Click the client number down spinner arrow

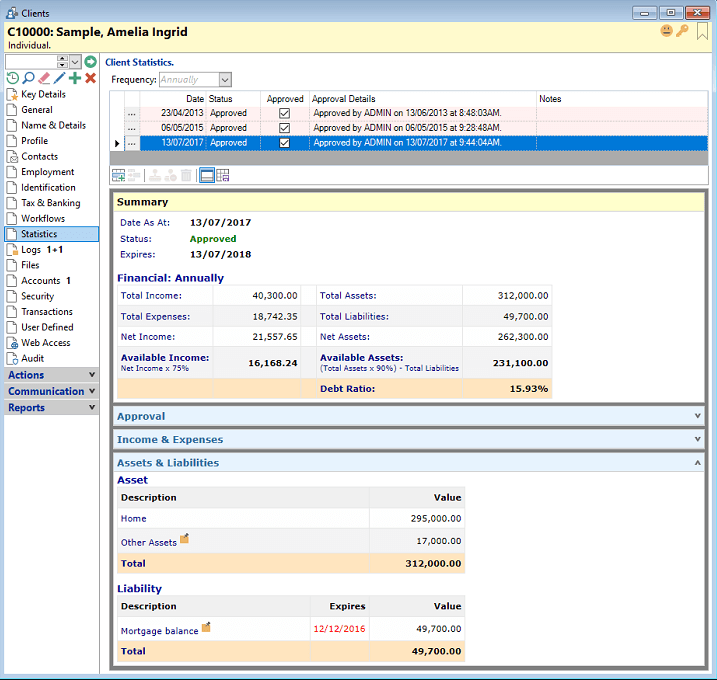click(63, 64)
